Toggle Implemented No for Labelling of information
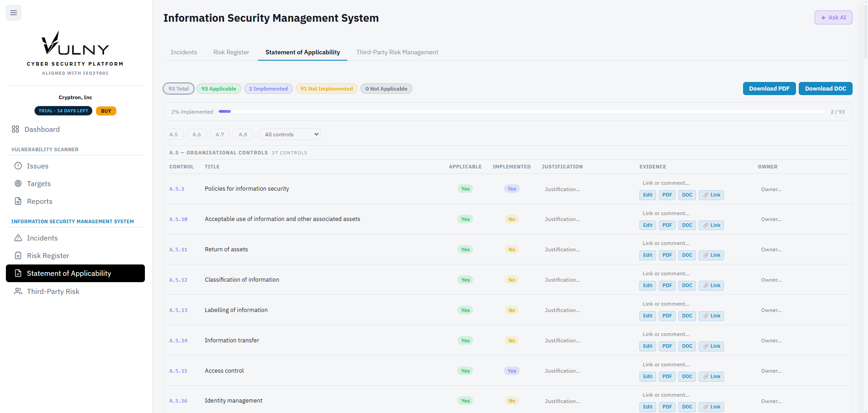 (512, 310)
